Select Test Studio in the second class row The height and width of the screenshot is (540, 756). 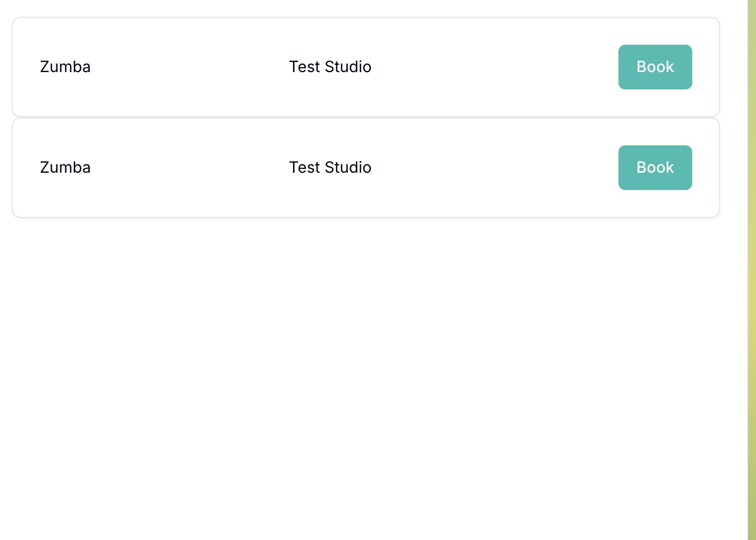(330, 168)
